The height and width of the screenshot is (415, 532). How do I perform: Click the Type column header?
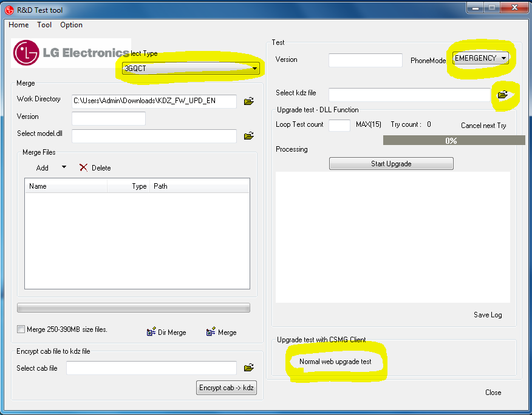coord(128,186)
